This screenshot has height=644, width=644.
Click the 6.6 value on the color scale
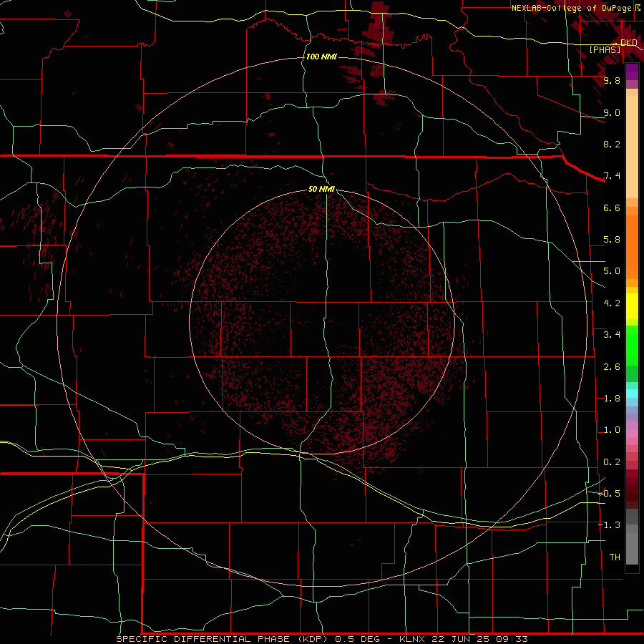point(612,208)
